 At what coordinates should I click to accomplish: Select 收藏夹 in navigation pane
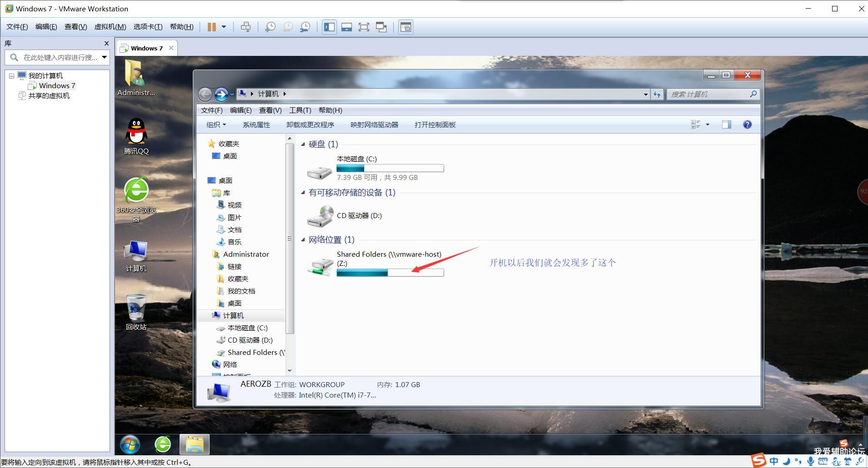[x=224, y=144]
